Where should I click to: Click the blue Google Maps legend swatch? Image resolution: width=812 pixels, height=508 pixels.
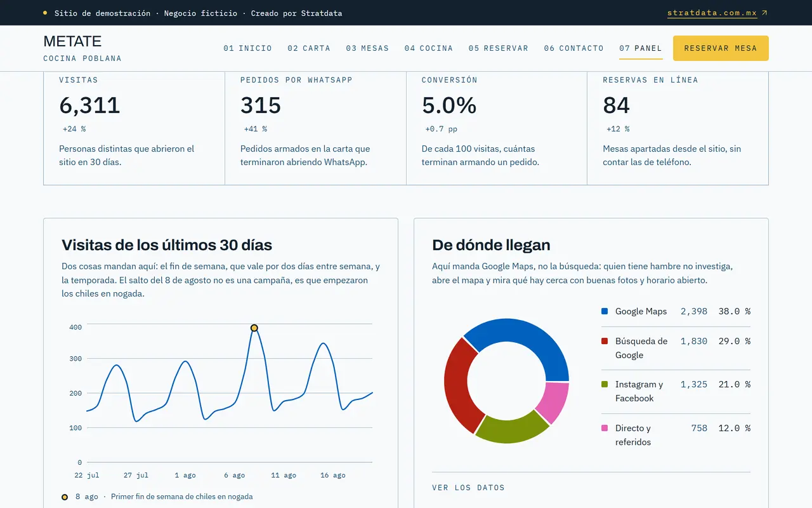605,311
